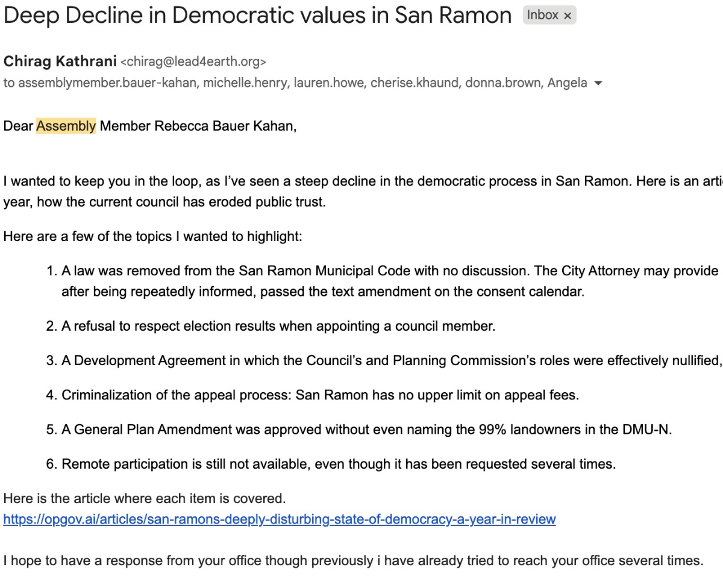723x588 pixels.
Task: Click list item about appeal process criminalization
Action: click(320, 395)
